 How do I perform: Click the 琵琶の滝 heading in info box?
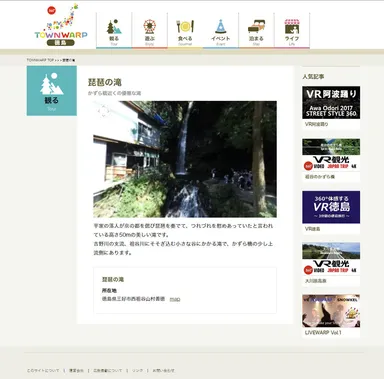[113, 279]
